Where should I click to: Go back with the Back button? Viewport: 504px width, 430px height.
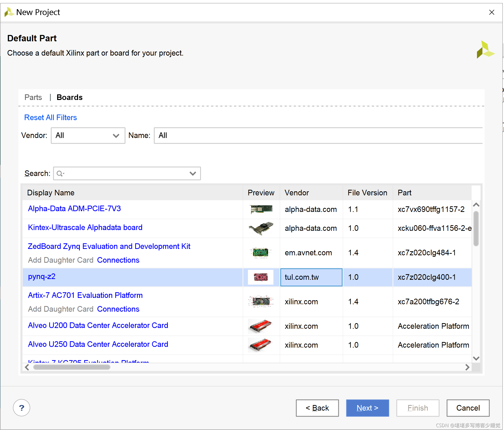317,408
